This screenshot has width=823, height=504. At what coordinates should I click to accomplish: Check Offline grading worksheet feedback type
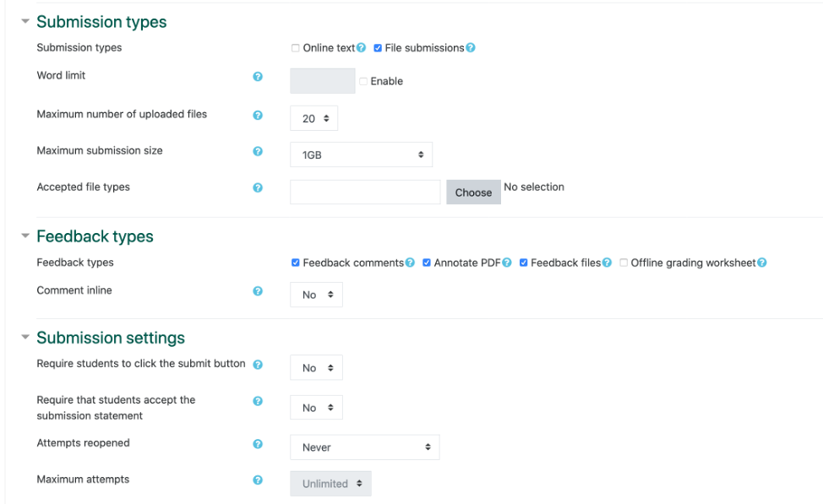pyautogui.click(x=624, y=263)
